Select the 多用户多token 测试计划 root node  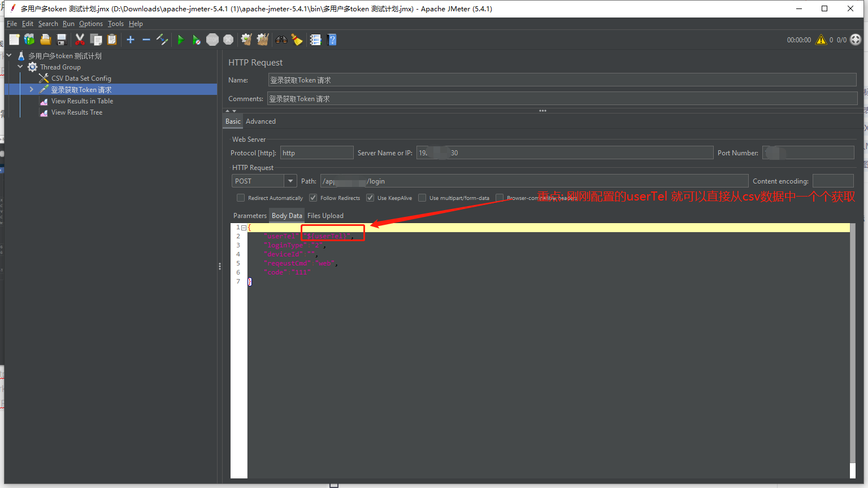[x=65, y=56]
